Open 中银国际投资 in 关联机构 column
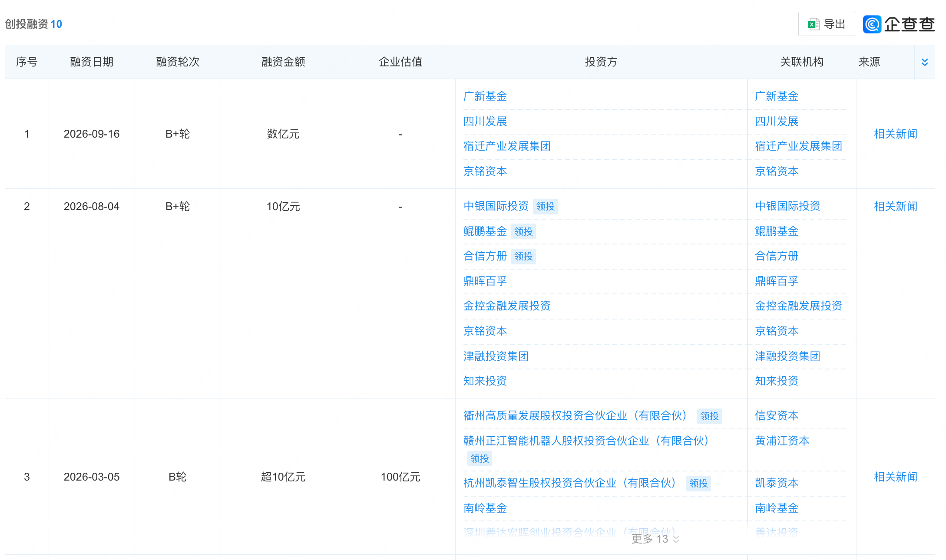The image size is (946, 560). coord(787,206)
